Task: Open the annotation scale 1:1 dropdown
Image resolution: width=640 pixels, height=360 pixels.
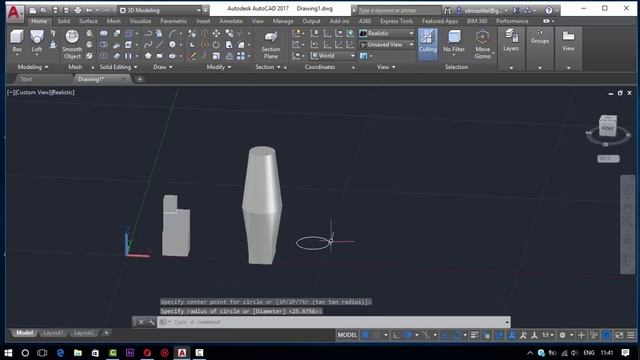Action: point(548,335)
